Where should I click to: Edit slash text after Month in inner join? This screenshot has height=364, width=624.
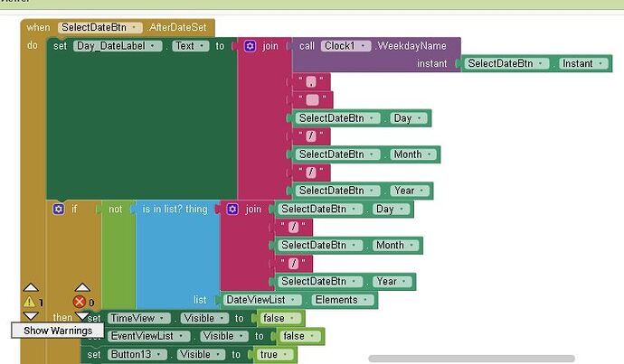[293, 263]
